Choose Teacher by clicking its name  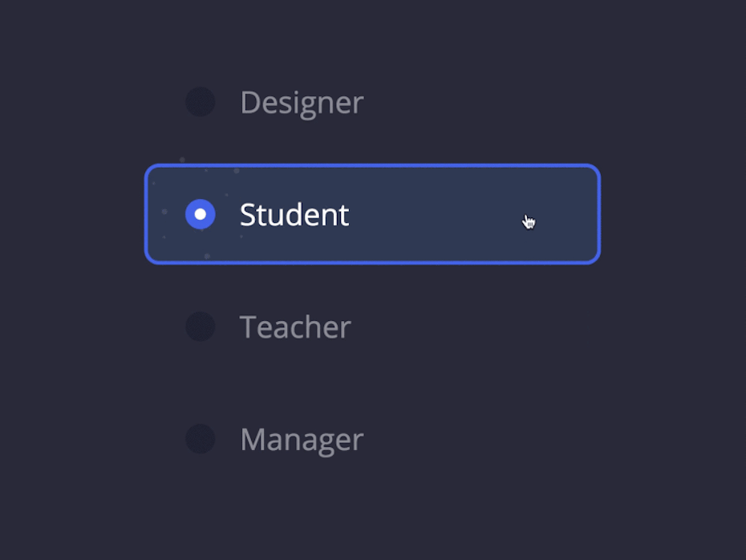[x=295, y=327]
